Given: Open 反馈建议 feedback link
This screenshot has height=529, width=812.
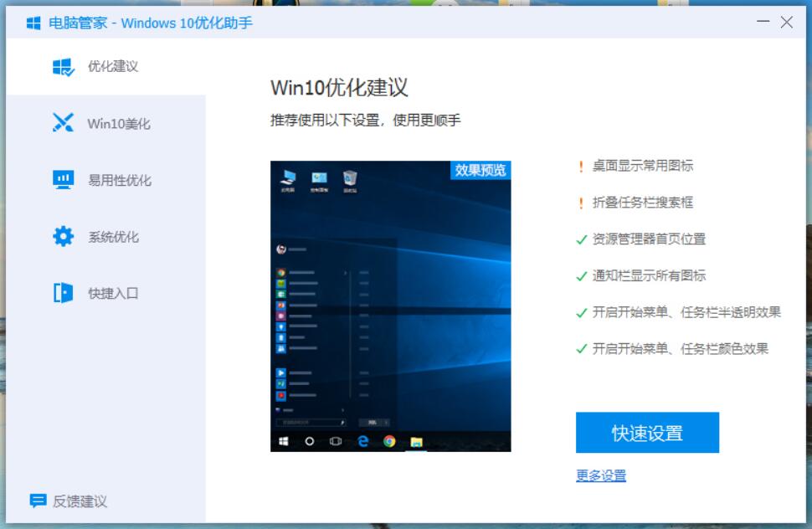Looking at the screenshot, I should click(69, 501).
